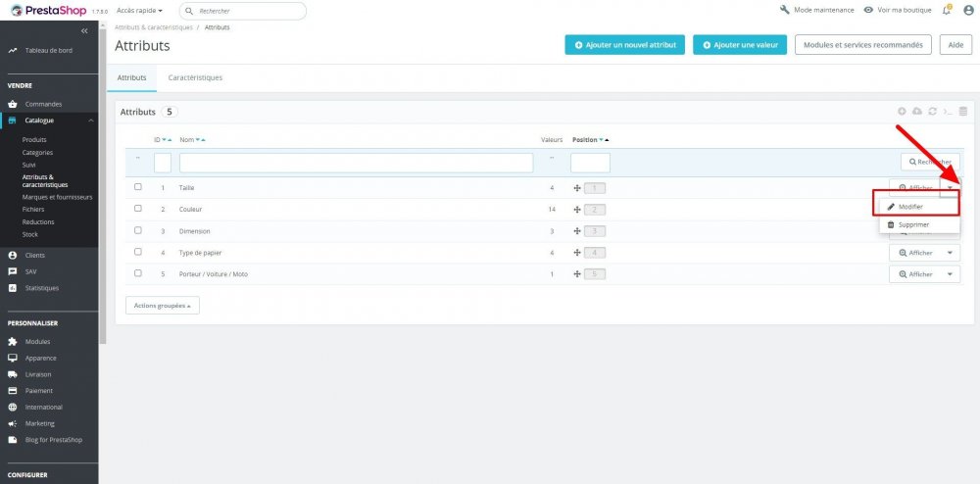Click the Position filter input field
This screenshot has width=980, height=484.
(x=590, y=163)
